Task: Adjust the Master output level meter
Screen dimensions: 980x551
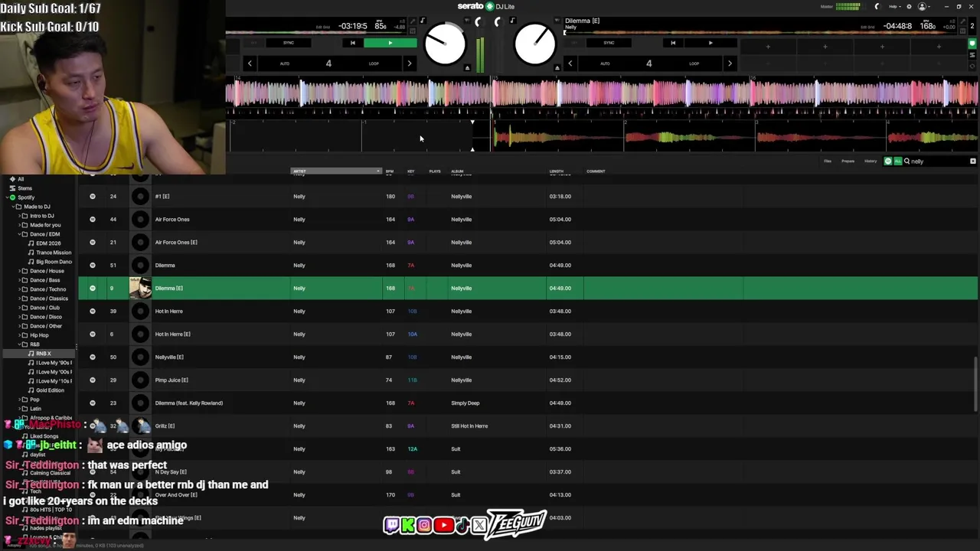Action: point(848,6)
